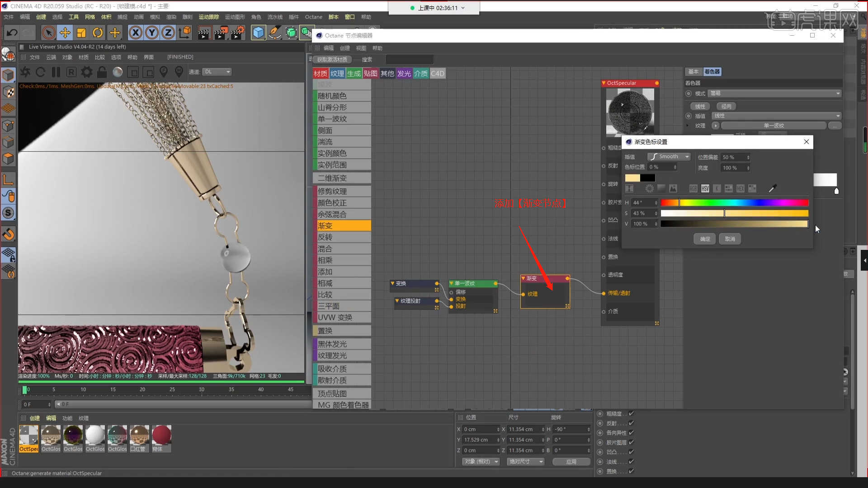Pick a color with the eyedropper tool
The height and width of the screenshot is (488, 868).
pyautogui.click(x=773, y=188)
